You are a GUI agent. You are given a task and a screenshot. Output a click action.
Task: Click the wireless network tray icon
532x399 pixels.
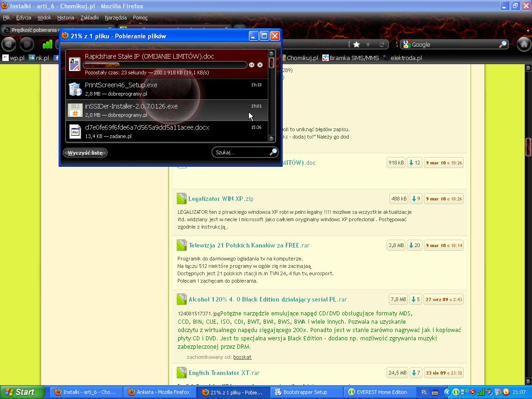click(465, 392)
